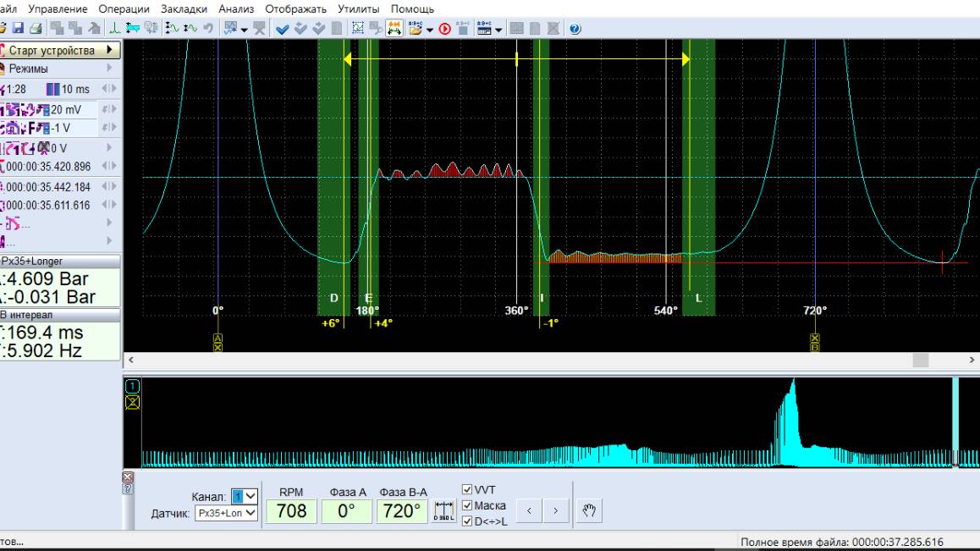Click the blue floppy disk save icon
The image size is (980, 551).
tap(18, 29)
